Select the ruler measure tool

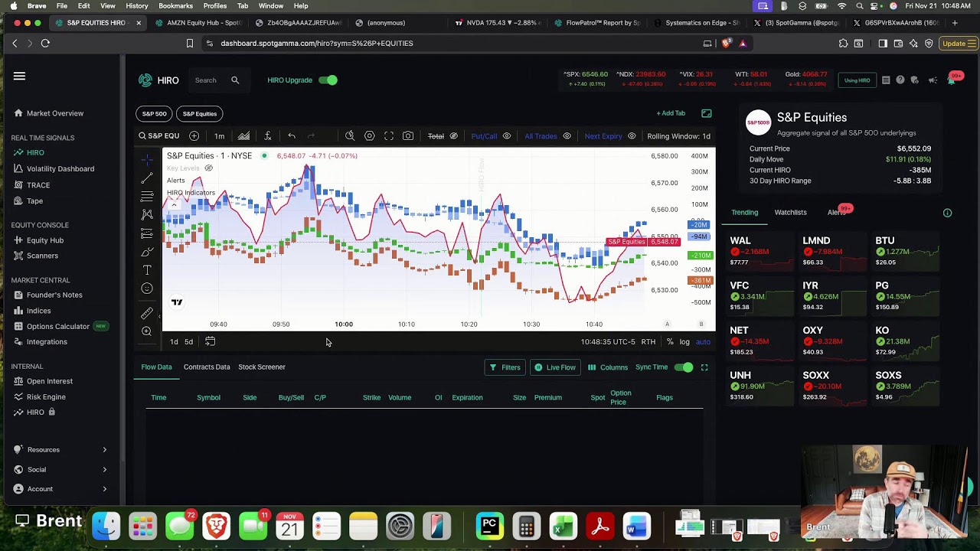tap(147, 313)
